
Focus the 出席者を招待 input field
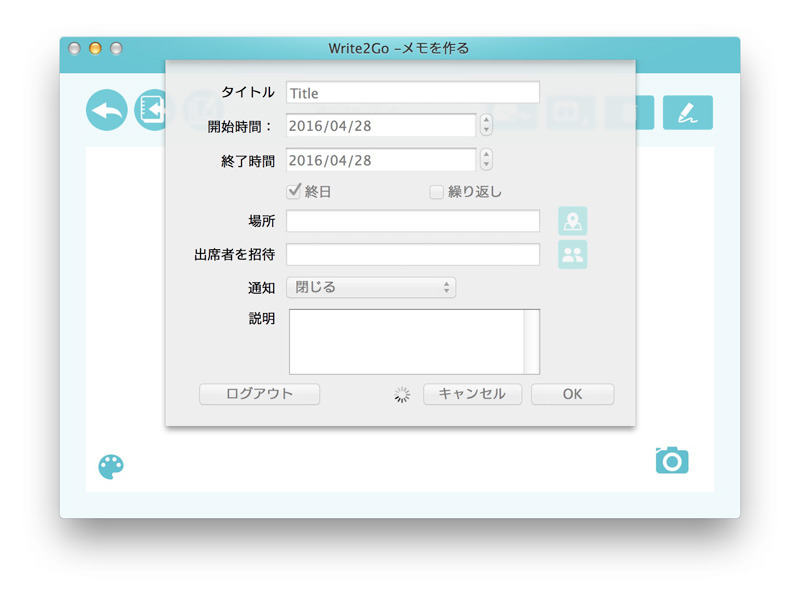413,254
